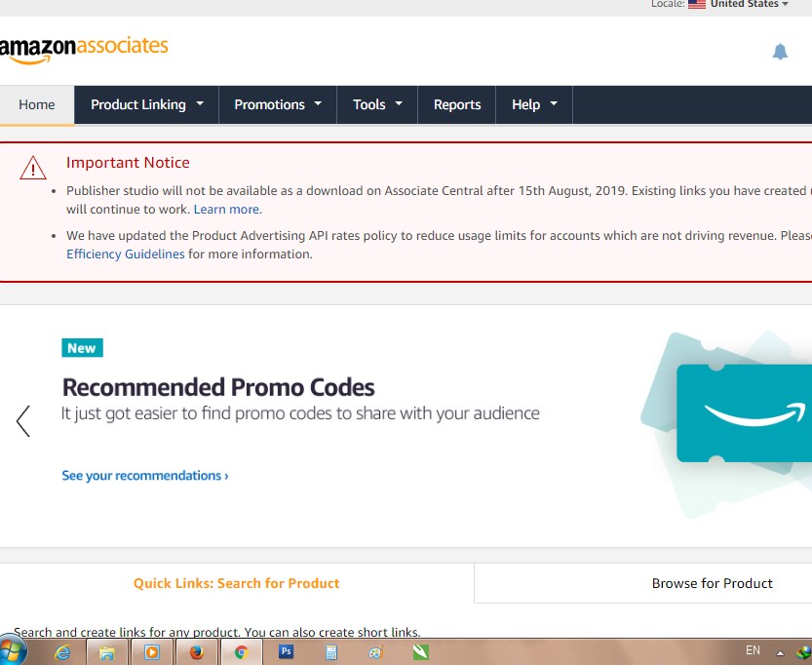Screen dimensions: 812x665
Task: Open the Windows Start button
Action: pos(12,651)
